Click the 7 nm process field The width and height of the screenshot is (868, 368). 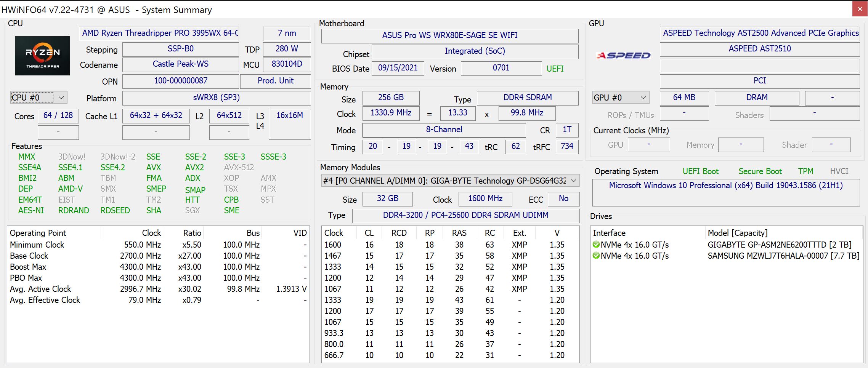click(x=287, y=33)
